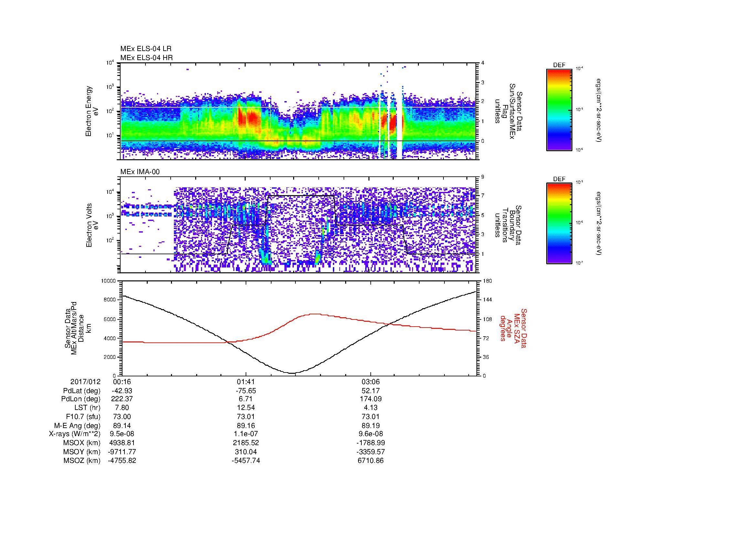Click the LST value '4.13'
This screenshot has width=756, height=534.
(x=371, y=408)
